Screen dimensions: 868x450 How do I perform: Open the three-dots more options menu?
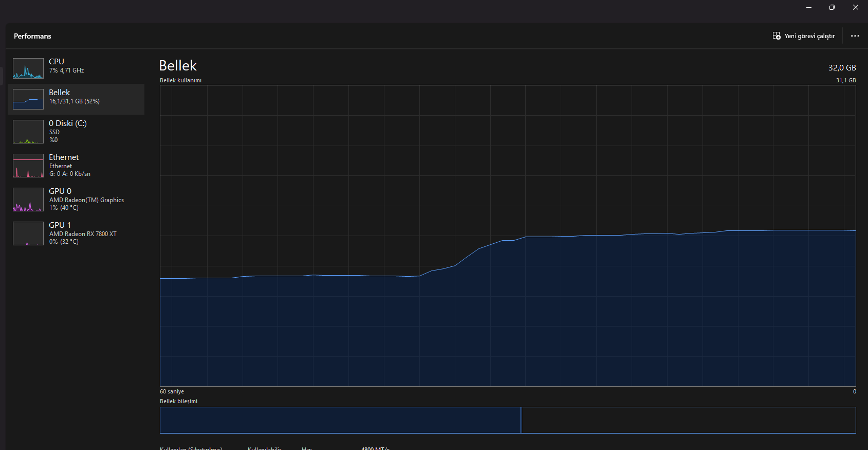[855, 36]
